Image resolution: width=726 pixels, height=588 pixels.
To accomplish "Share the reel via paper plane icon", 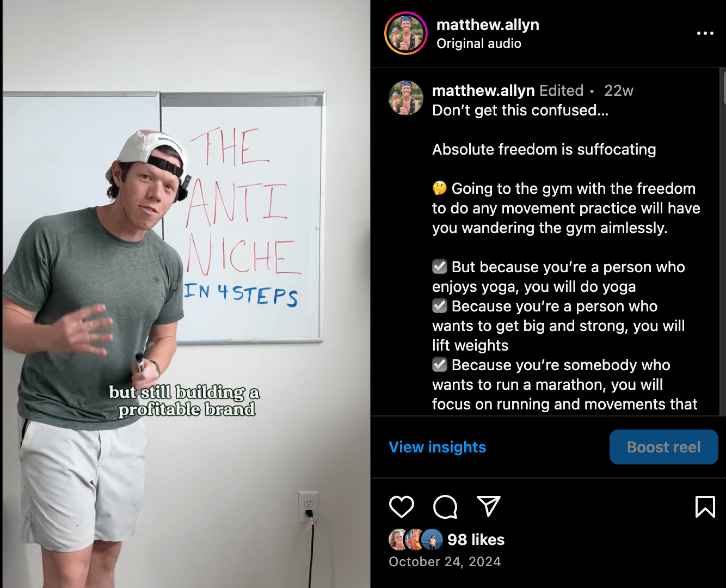I will [488, 506].
